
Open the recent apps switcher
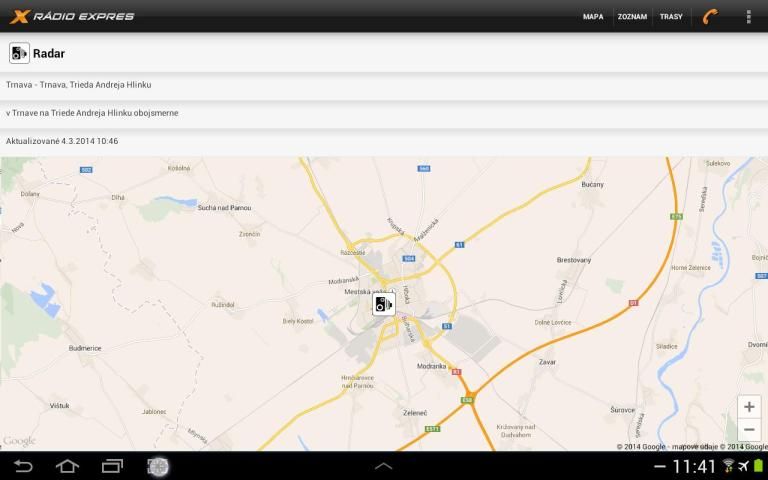(x=112, y=466)
